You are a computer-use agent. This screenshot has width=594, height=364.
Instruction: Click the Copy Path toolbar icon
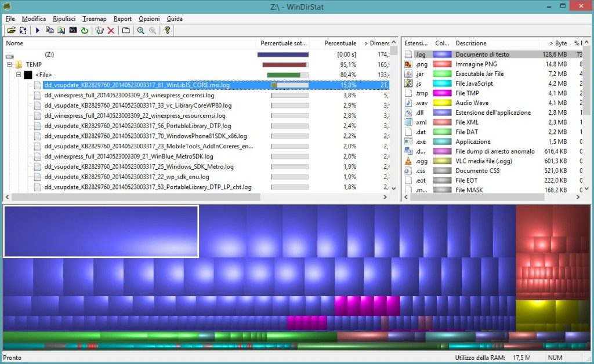pos(49,30)
